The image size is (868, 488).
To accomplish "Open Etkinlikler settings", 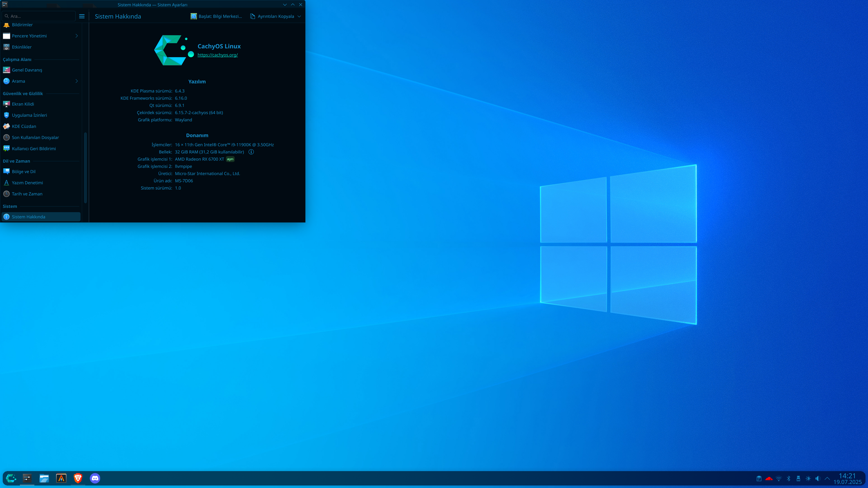I will tap(41, 47).
